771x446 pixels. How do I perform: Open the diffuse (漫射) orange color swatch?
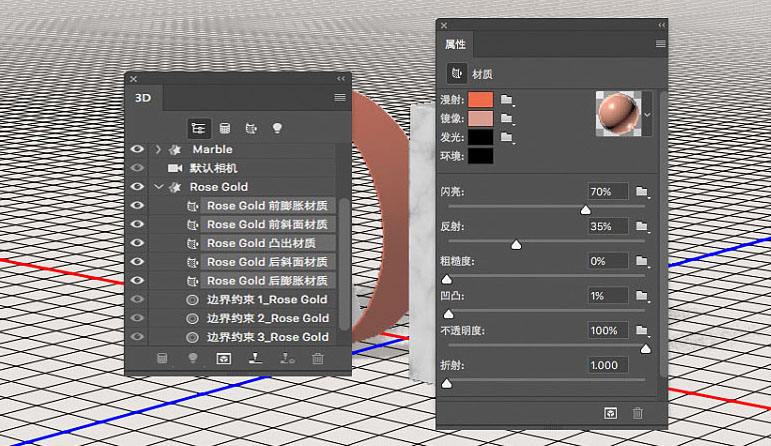point(480,100)
